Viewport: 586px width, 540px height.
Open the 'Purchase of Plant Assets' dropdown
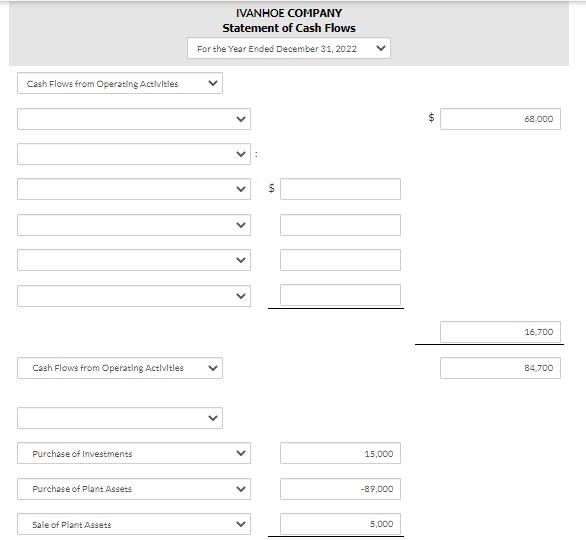[134, 489]
